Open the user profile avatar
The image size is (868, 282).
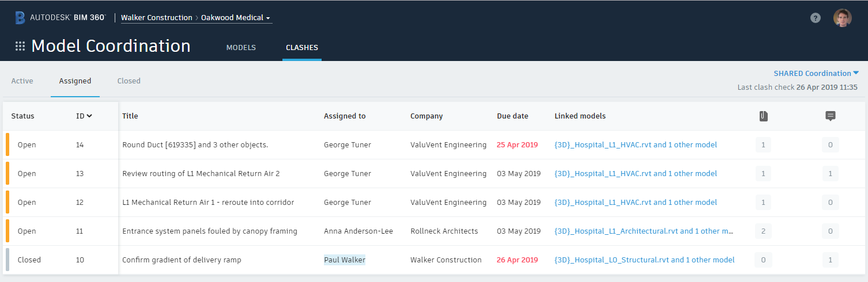[x=842, y=18]
